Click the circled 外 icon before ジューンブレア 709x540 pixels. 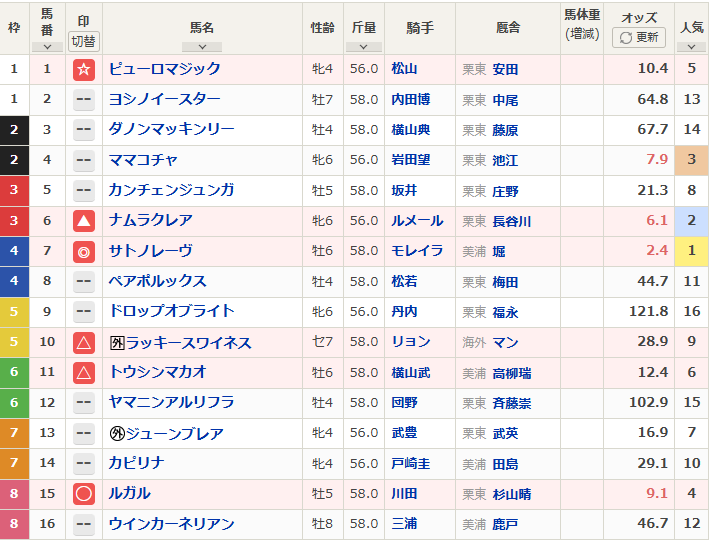click(x=116, y=434)
